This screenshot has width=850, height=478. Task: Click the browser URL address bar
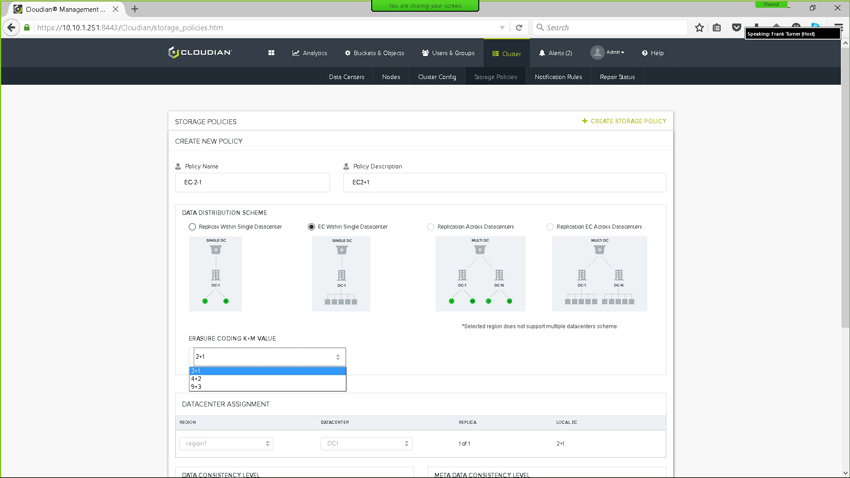pos(266,28)
